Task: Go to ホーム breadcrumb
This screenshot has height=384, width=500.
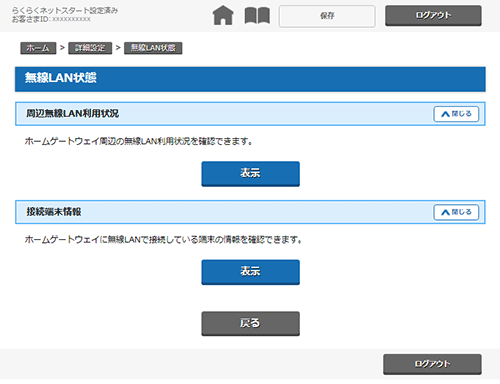Action: click(x=38, y=48)
